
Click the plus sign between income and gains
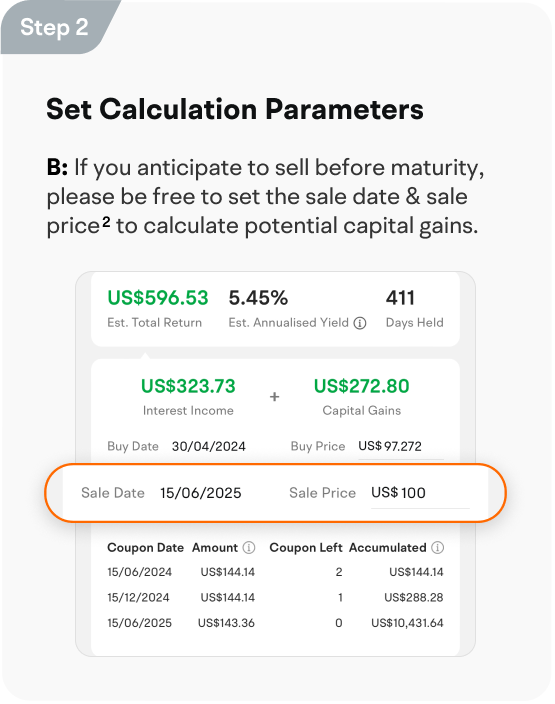pyautogui.click(x=274, y=396)
